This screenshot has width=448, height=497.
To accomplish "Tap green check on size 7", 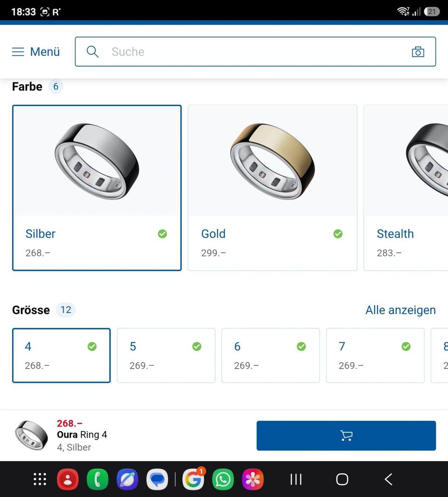I will 406,346.
